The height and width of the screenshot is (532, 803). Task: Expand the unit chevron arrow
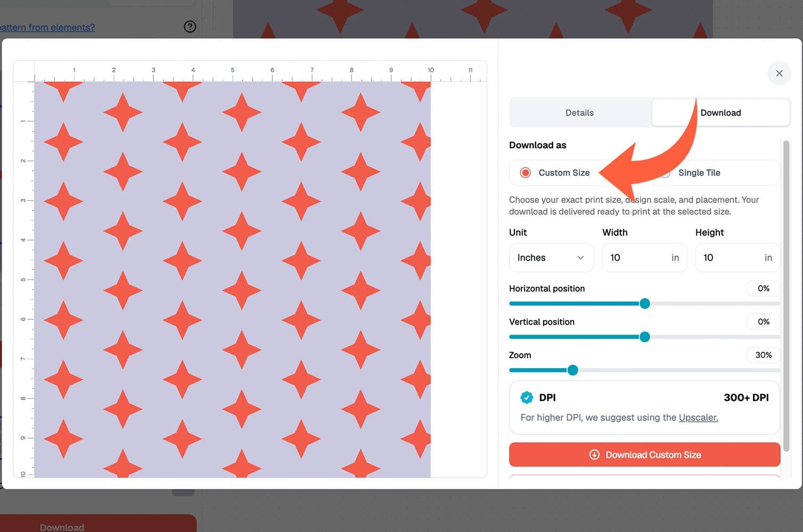(x=580, y=257)
